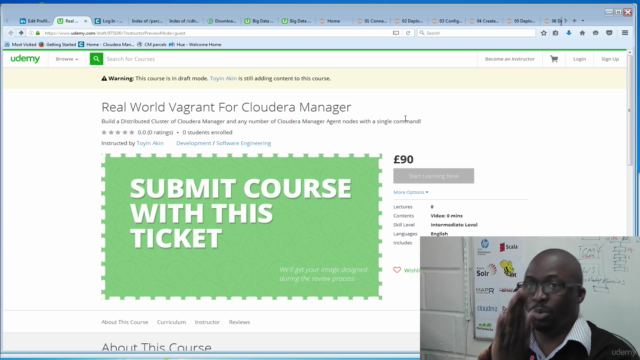
Task: Go to the Curriculum section tab
Action: coord(171,322)
